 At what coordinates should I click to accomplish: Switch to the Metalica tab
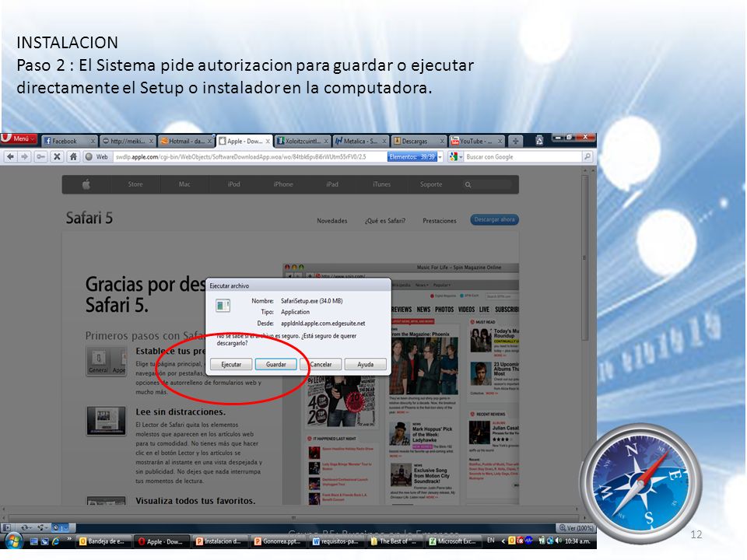tap(360, 141)
